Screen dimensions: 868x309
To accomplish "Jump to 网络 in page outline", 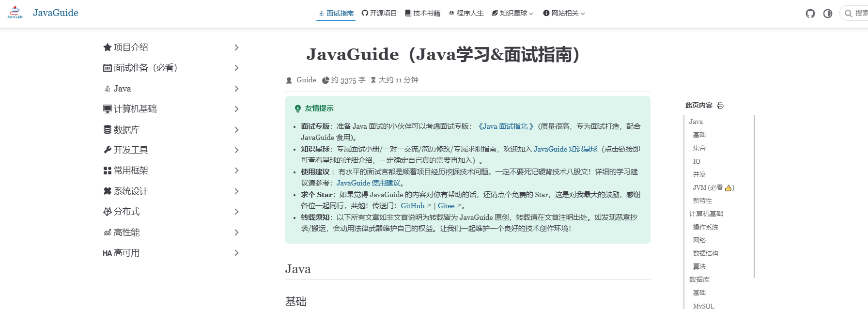I will pyautogui.click(x=699, y=240).
